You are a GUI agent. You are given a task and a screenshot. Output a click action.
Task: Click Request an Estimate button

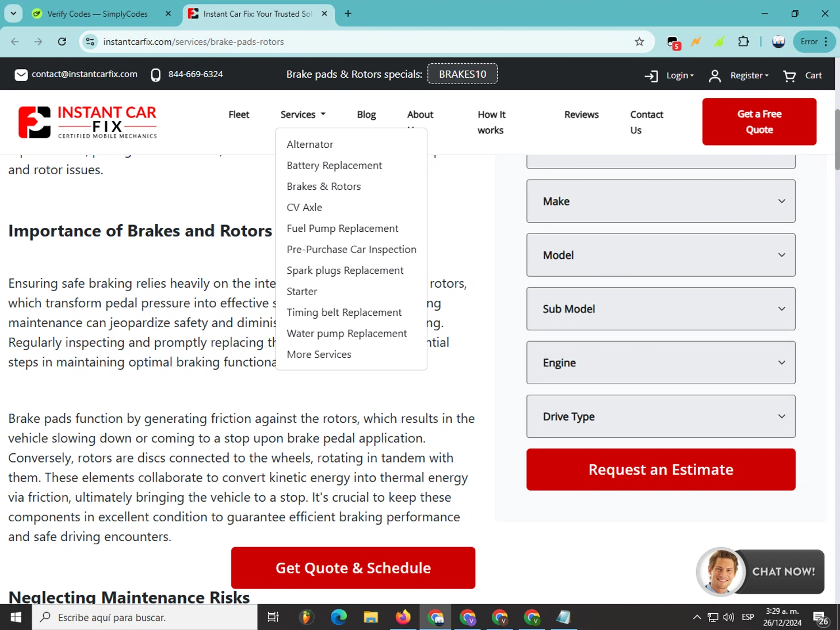click(661, 469)
